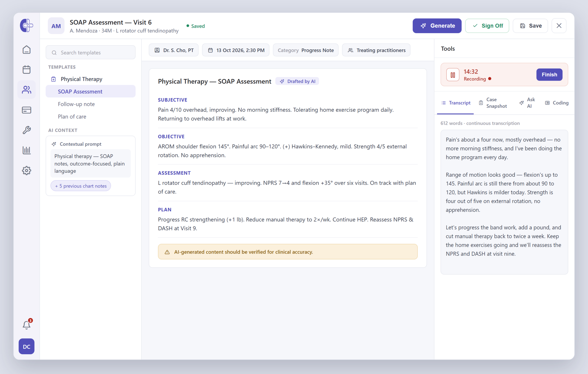588x374 pixels.
Task: Pause the recording with pause icon
Action: tap(453, 75)
